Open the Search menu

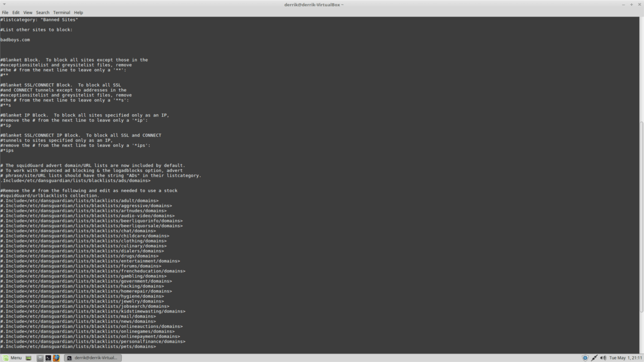tap(43, 12)
